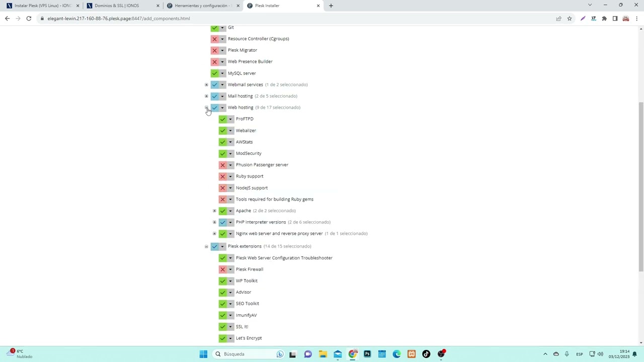Click the Búsqueda taskbar search box

(249, 354)
